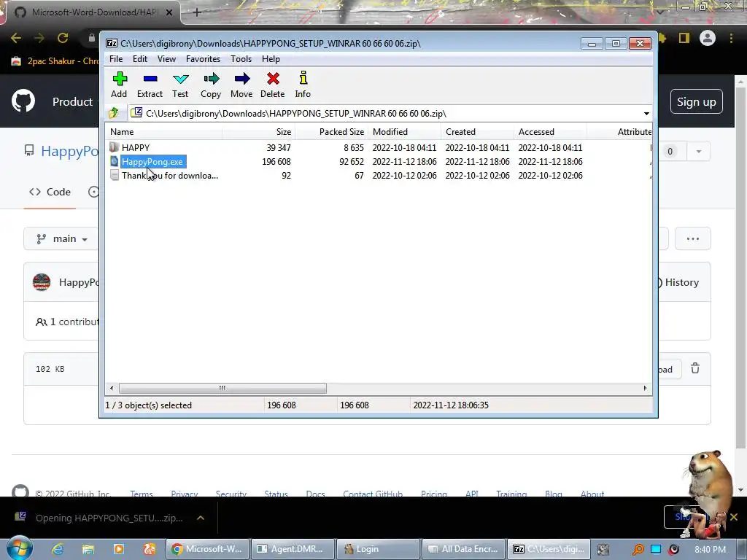Open the View menu
This screenshot has height=560, width=747.
click(x=166, y=59)
